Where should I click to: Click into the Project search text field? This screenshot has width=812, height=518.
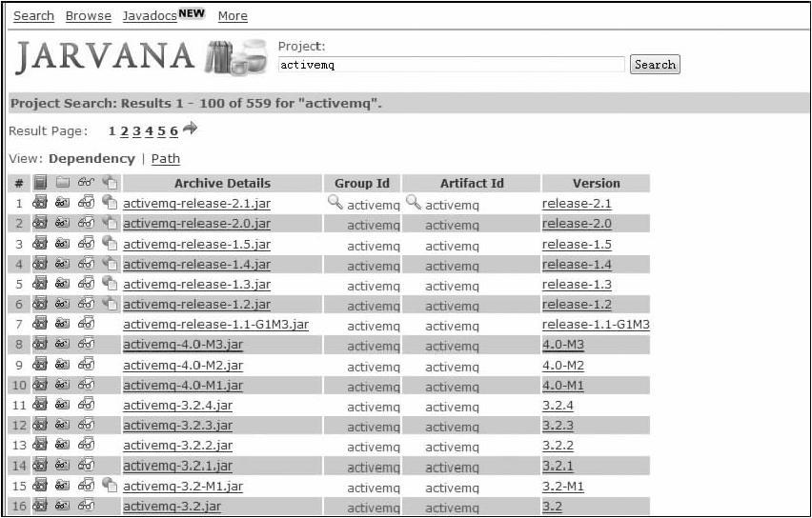pos(451,65)
